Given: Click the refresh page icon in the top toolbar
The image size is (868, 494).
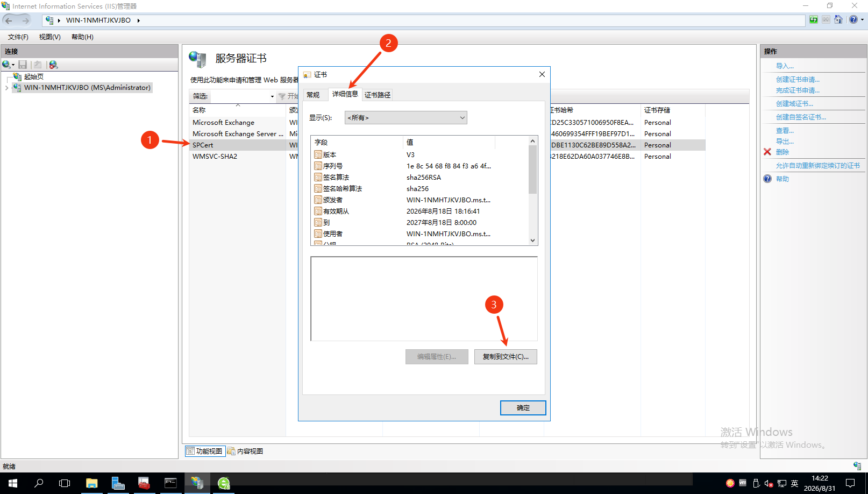Looking at the screenshot, I should pos(814,20).
